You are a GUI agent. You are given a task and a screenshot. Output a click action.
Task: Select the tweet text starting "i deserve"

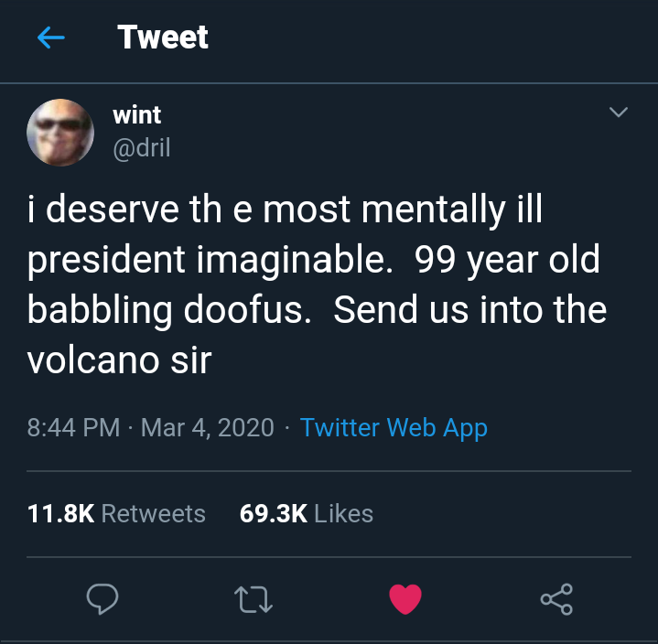coord(317,284)
